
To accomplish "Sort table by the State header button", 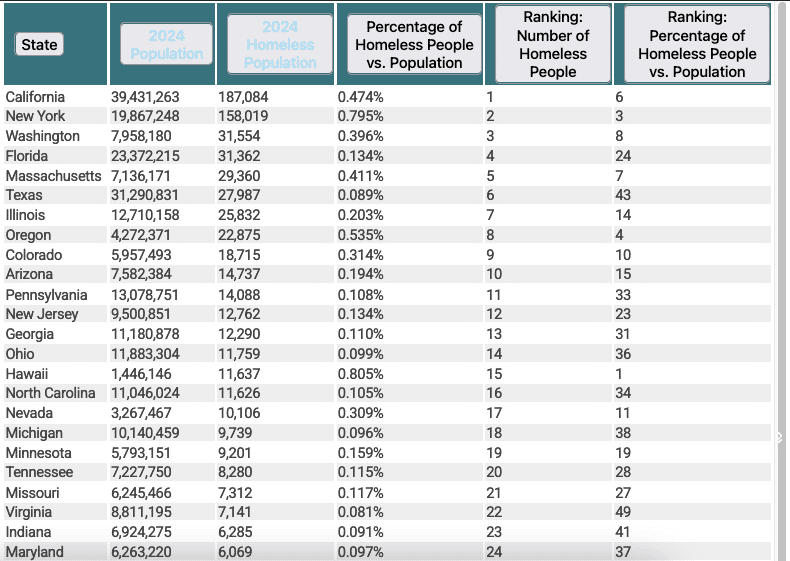I will pos(39,44).
